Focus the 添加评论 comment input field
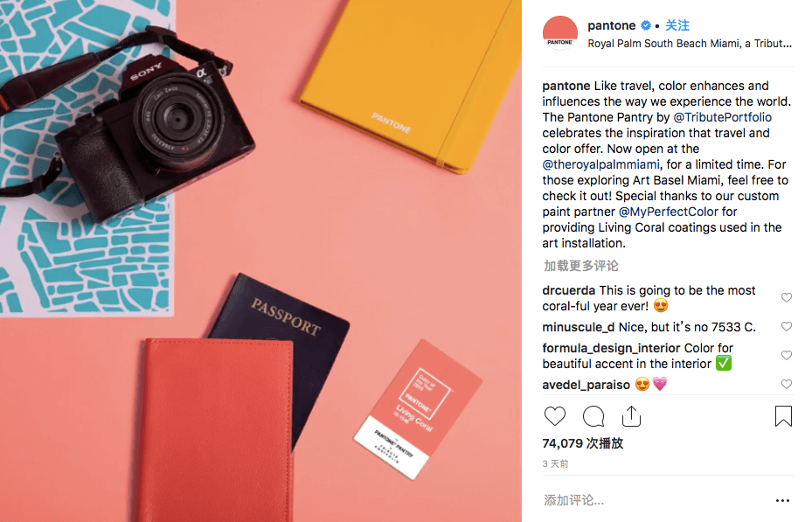 click(653, 500)
